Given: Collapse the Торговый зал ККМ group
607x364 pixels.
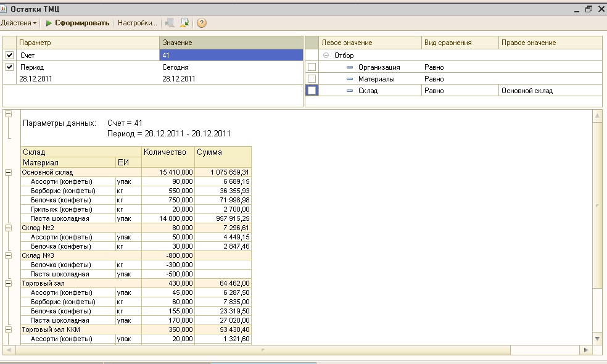Looking at the screenshot, I should [8, 329].
